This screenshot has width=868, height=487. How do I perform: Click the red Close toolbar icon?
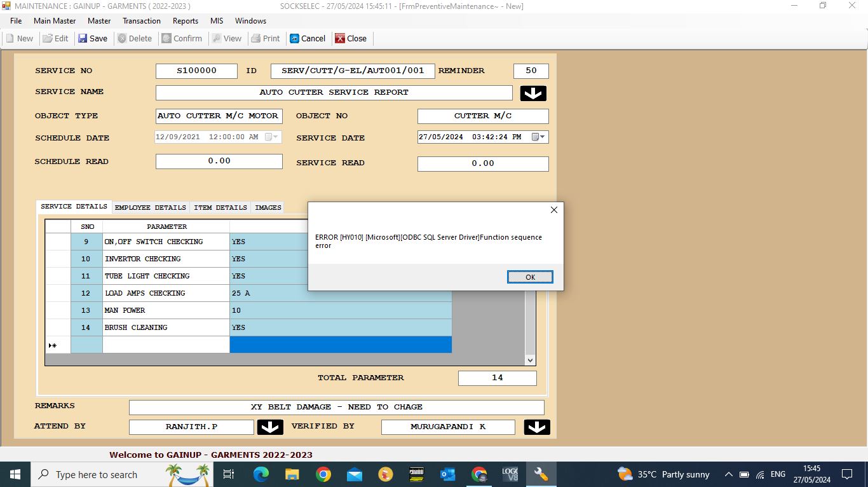click(340, 38)
